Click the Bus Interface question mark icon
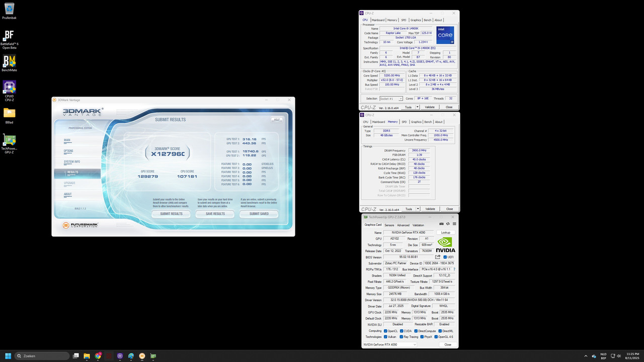This screenshot has height=362, width=644. click(454, 269)
